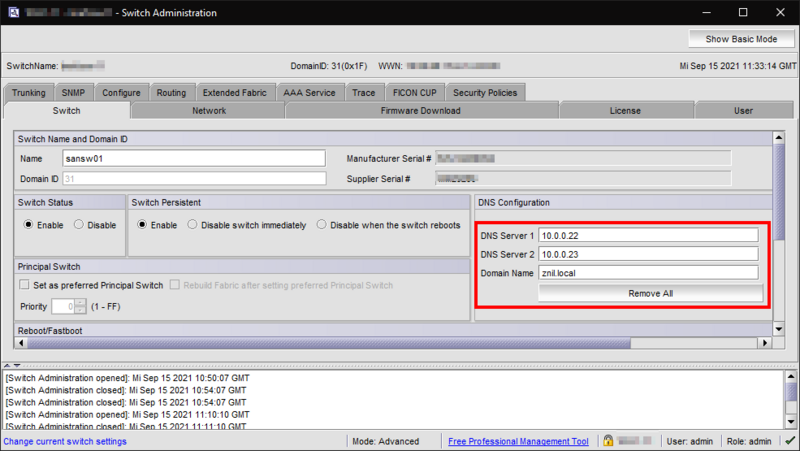800x451 pixels.
Task: Click up arrow of settings vertical scrollbar
Action: tap(780, 137)
